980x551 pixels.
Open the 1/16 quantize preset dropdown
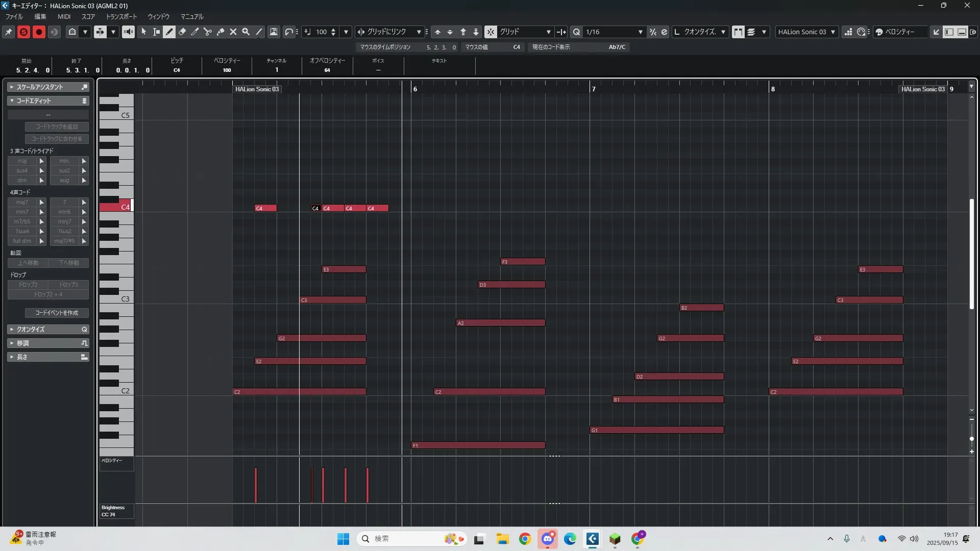pyautogui.click(x=640, y=32)
